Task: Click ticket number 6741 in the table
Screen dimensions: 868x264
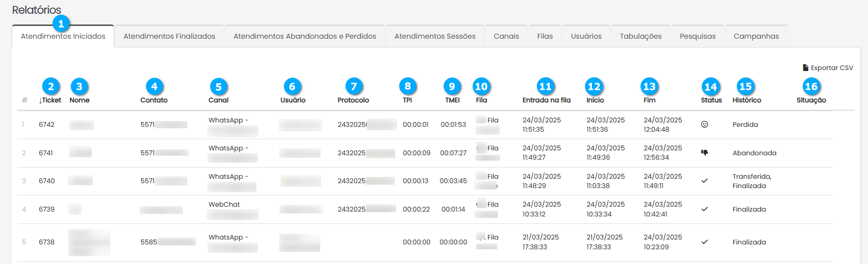Action: click(46, 153)
